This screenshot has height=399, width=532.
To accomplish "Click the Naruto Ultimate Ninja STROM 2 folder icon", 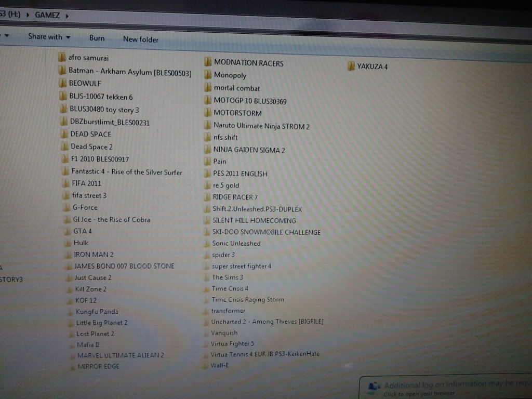I will [x=207, y=125].
